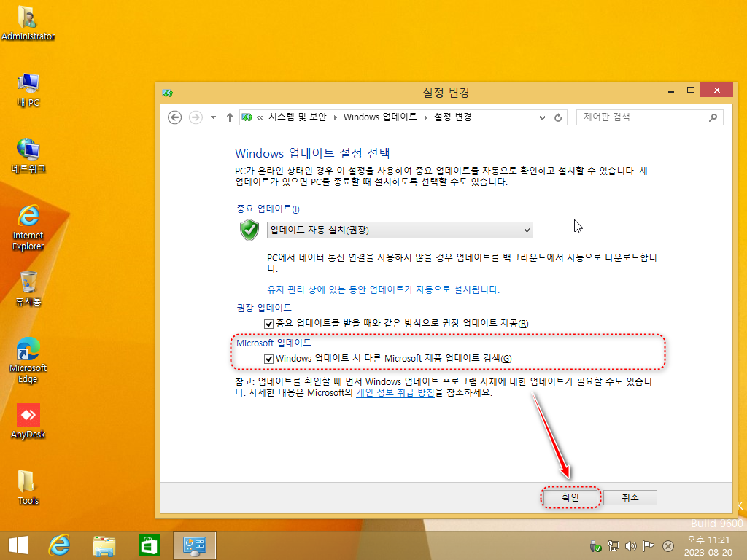Open the address bar history dropdown
Image resolution: width=747 pixels, height=560 pixels.
[542, 117]
